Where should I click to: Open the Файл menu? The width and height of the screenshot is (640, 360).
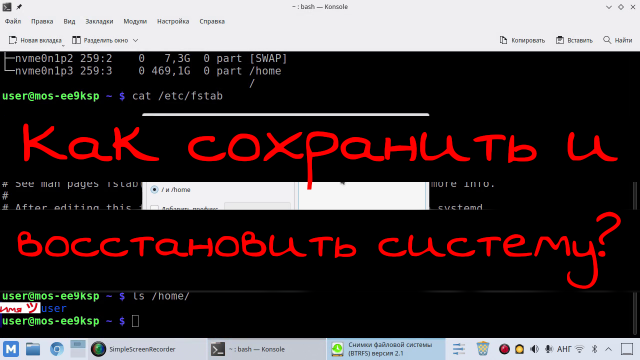[13, 21]
